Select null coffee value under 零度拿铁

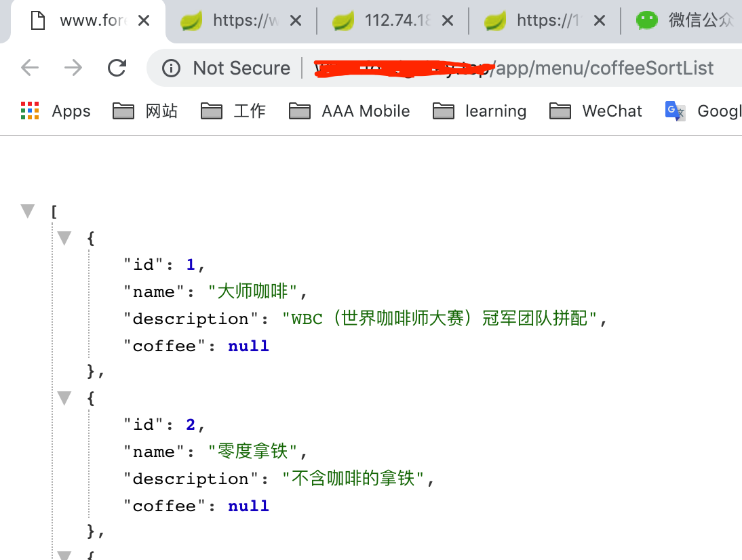click(x=248, y=506)
